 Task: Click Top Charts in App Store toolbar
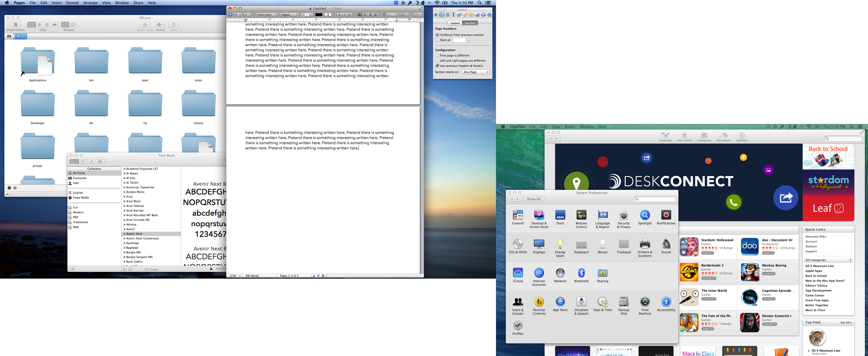click(x=684, y=137)
